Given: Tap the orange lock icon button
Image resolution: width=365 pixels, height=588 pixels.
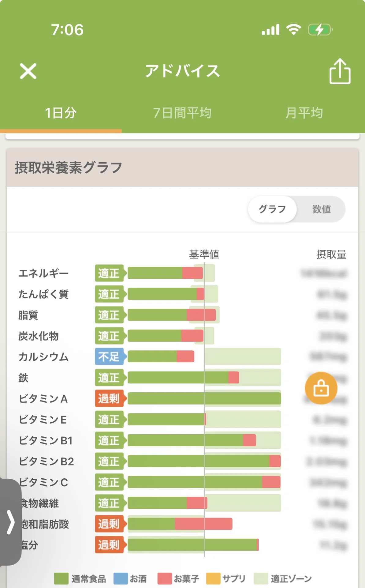Looking at the screenshot, I should click(321, 388).
